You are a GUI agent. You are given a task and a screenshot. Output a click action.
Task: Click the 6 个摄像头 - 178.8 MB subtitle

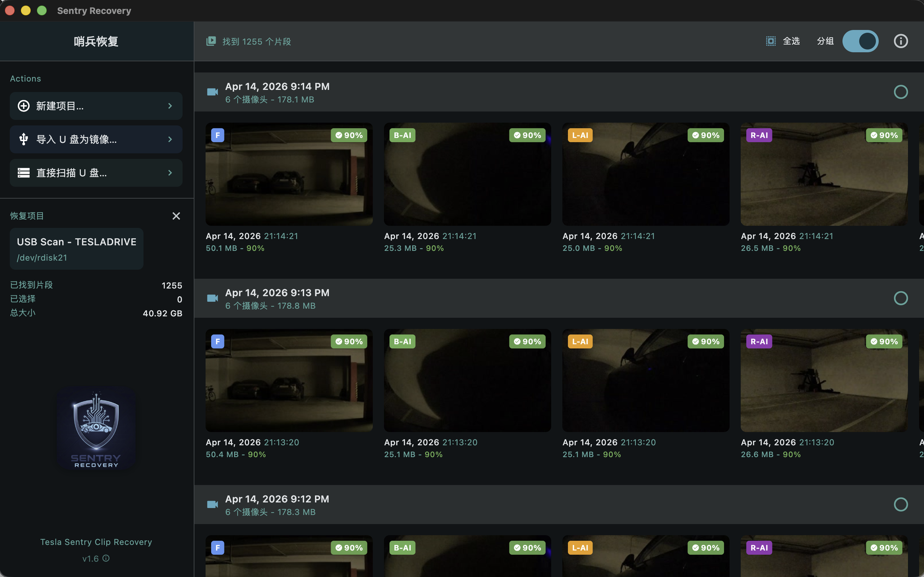pos(270,306)
